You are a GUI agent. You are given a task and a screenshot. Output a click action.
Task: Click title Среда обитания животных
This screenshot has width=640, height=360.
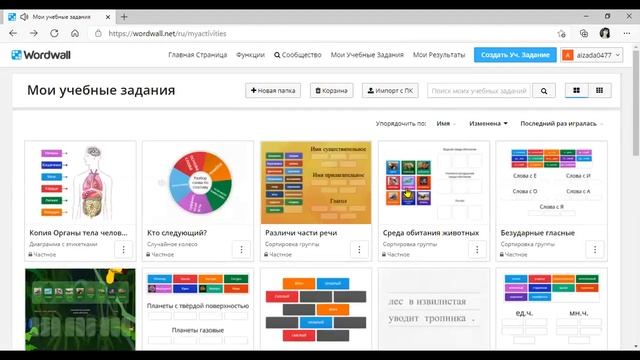[431, 233]
